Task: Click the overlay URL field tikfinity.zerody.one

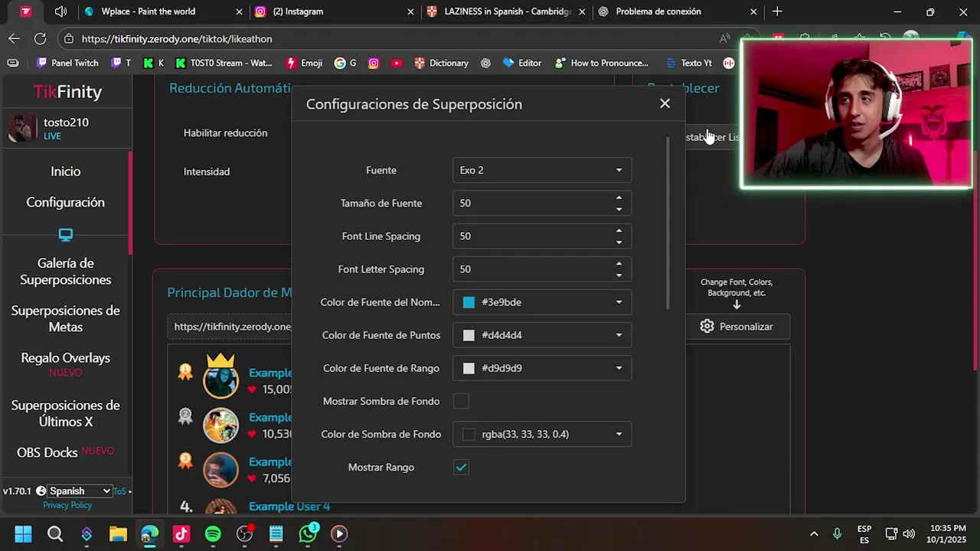Action: pos(230,326)
